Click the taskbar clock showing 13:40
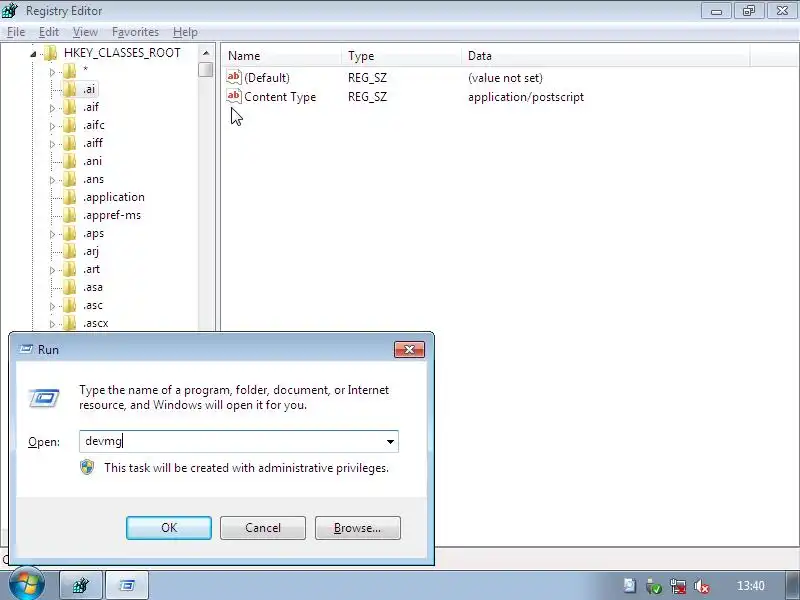This screenshot has width=800, height=600. (x=751, y=586)
